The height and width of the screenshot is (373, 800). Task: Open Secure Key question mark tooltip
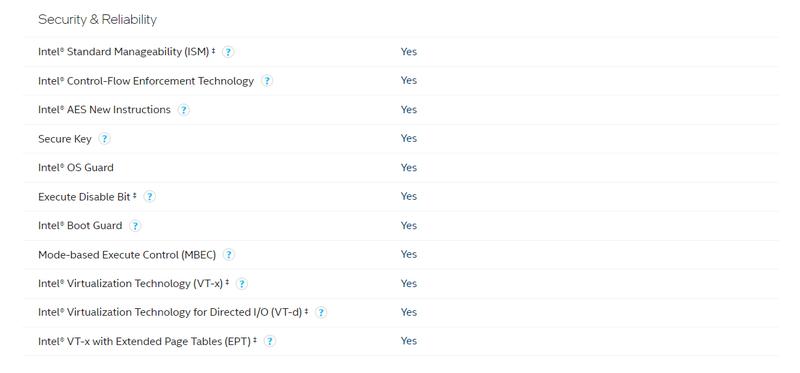coord(105,139)
